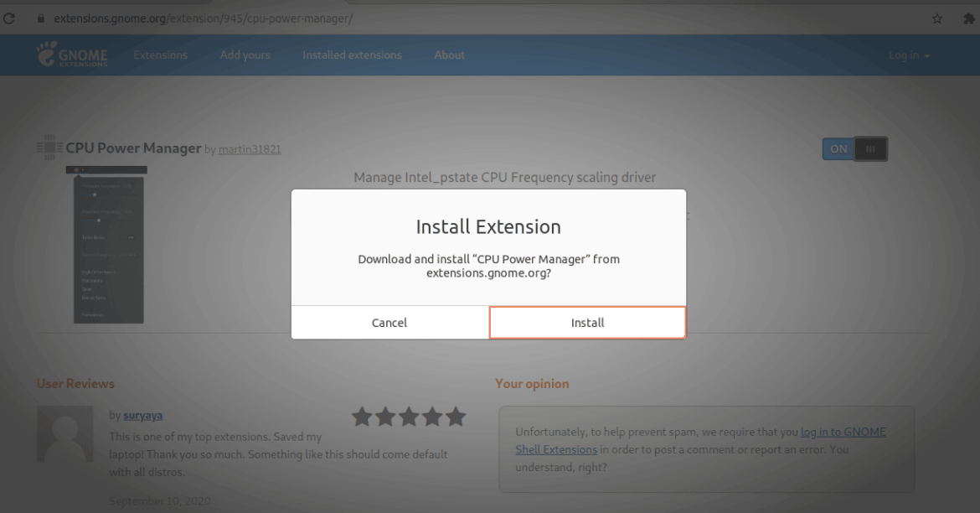Switch the extension toggle to OFF

pyautogui.click(x=854, y=148)
